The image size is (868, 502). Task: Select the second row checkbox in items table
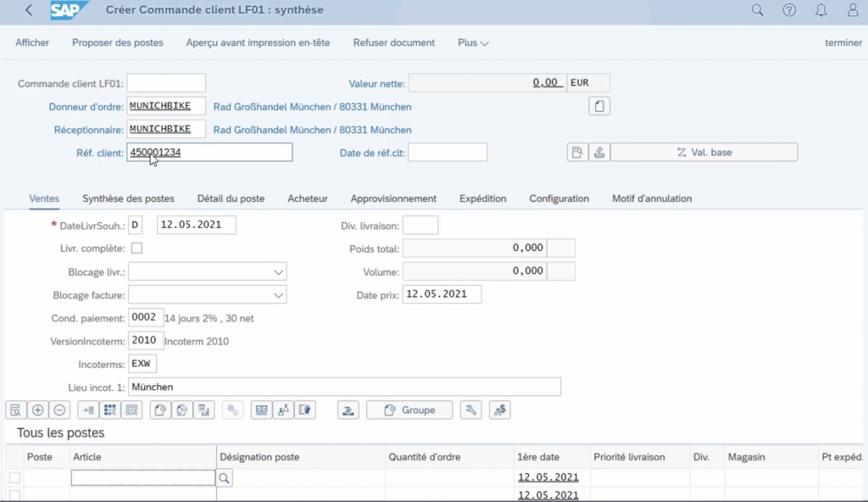14,494
